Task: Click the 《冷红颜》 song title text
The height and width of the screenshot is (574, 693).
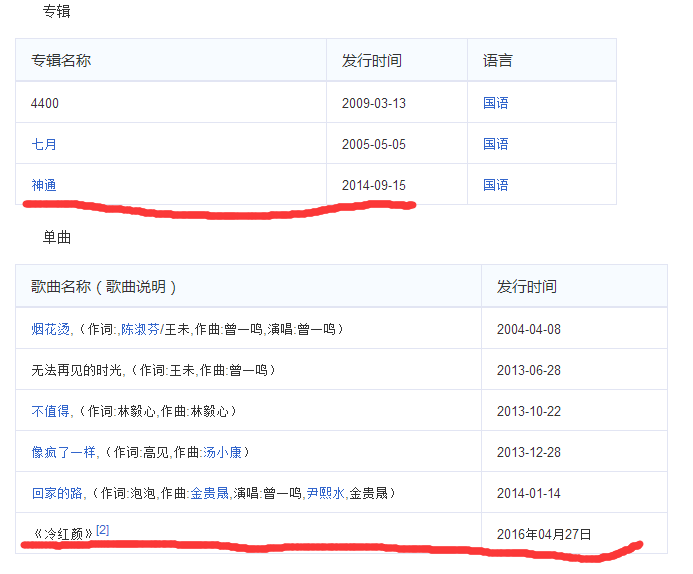Action: (x=63, y=534)
